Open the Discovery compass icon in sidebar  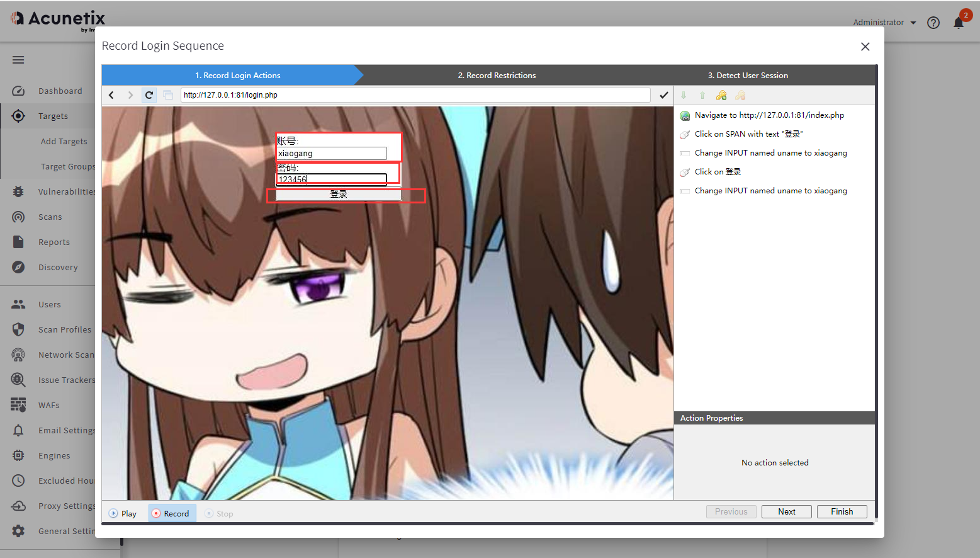pos(18,267)
